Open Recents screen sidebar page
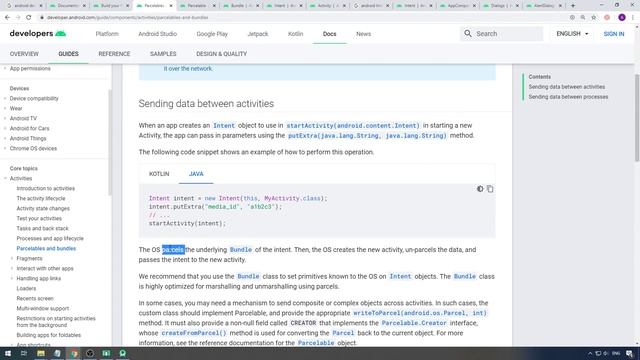Viewport: 640px width, 360px height. coord(35,298)
